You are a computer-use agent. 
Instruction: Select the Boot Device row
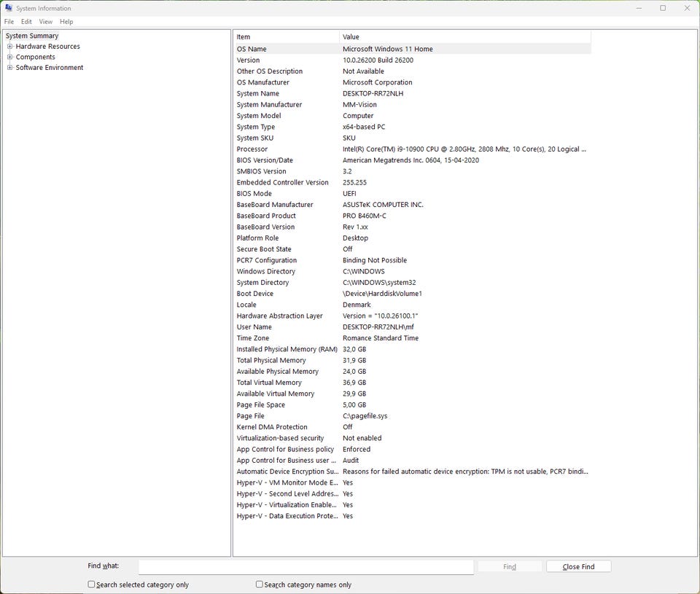click(x=412, y=294)
